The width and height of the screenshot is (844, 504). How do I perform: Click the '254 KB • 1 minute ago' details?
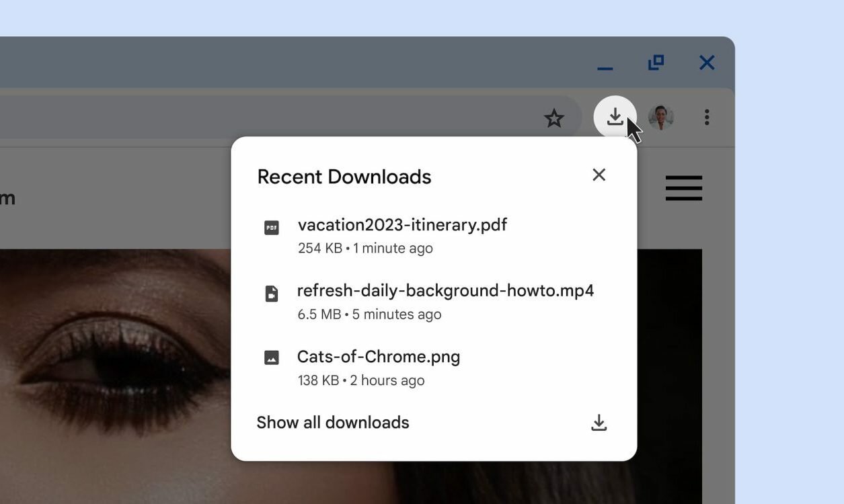click(x=365, y=248)
